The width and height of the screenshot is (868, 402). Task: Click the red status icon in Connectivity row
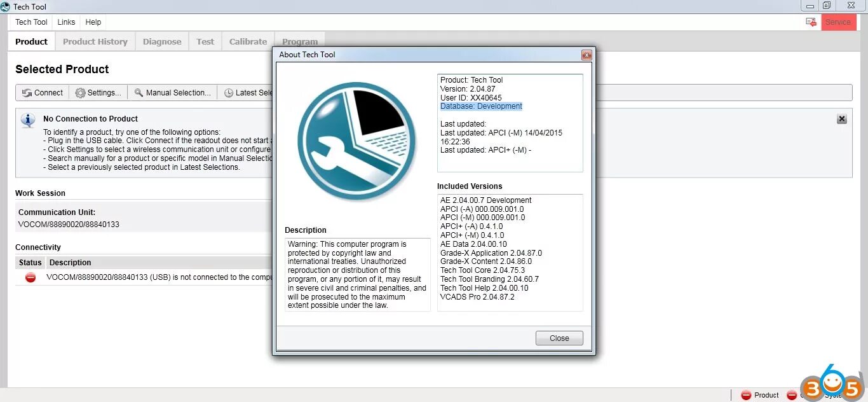click(31, 277)
